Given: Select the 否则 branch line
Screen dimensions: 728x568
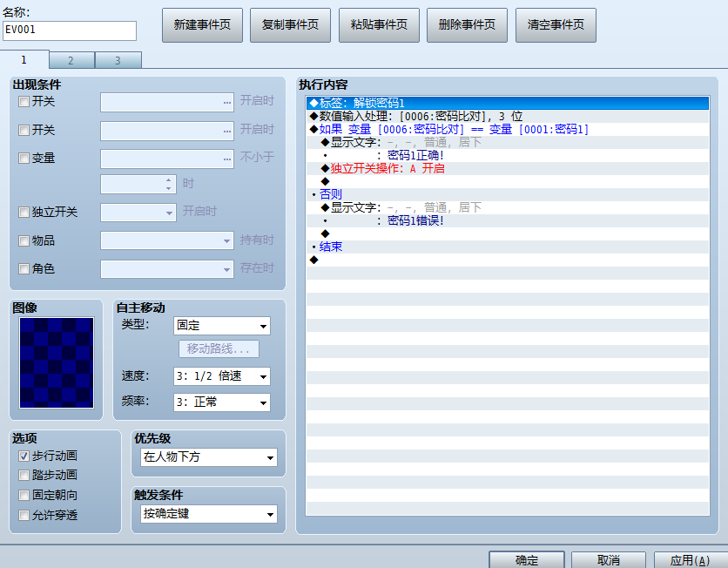Looking at the screenshot, I should [508, 194].
